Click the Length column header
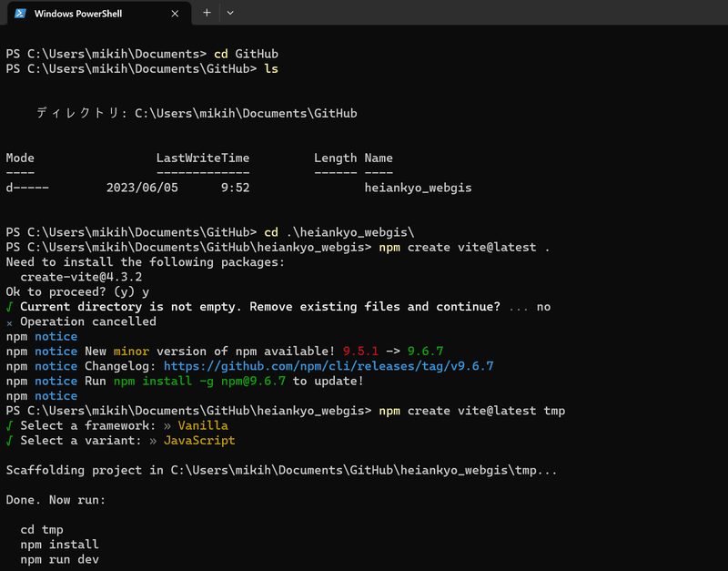Image resolution: width=728 pixels, height=571 pixels. [x=335, y=158]
